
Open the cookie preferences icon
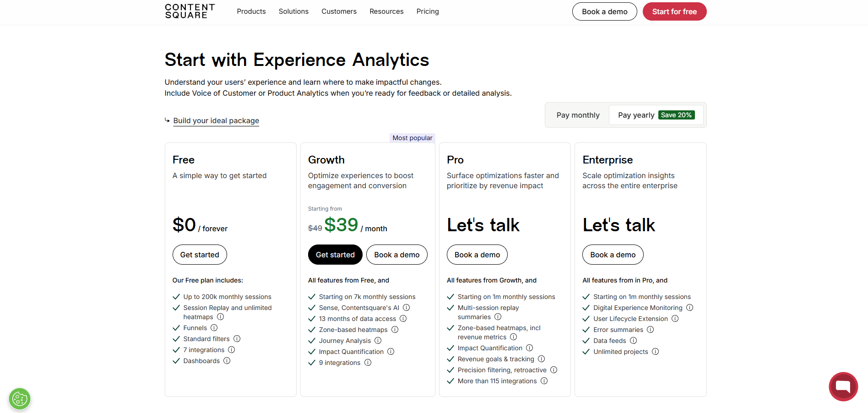tap(19, 399)
